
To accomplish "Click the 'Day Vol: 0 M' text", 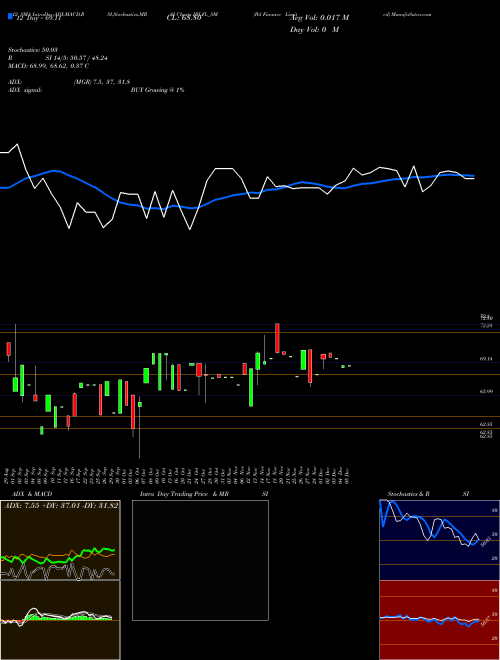I will [314, 30].
